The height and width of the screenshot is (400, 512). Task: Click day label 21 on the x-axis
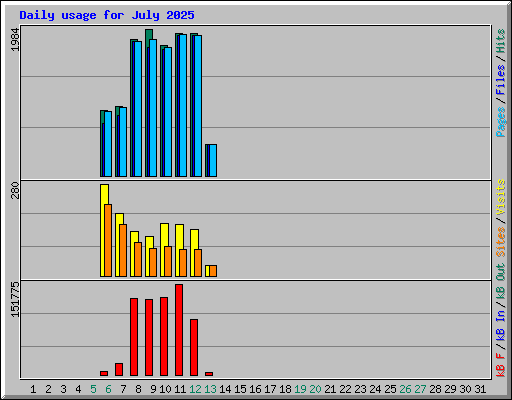330,389
